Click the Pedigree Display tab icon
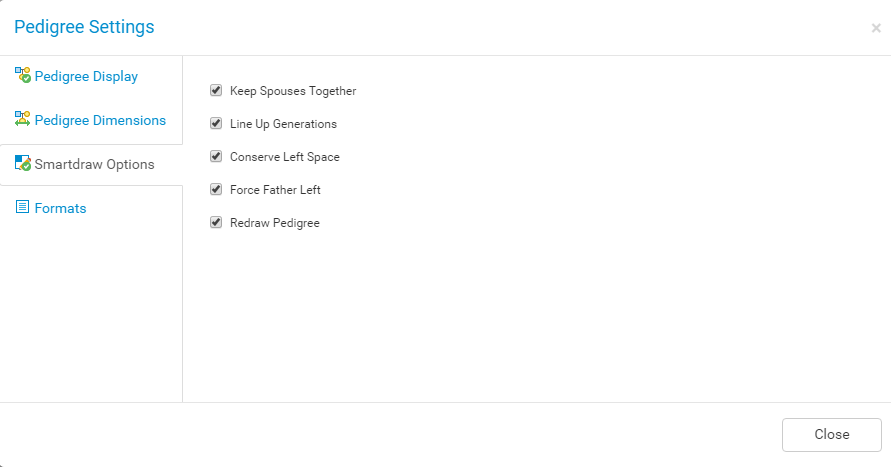891x467 pixels. [23, 75]
